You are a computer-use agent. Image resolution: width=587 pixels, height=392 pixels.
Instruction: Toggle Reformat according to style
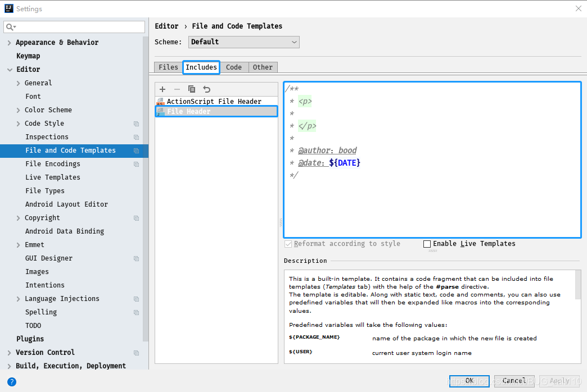click(x=288, y=244)
